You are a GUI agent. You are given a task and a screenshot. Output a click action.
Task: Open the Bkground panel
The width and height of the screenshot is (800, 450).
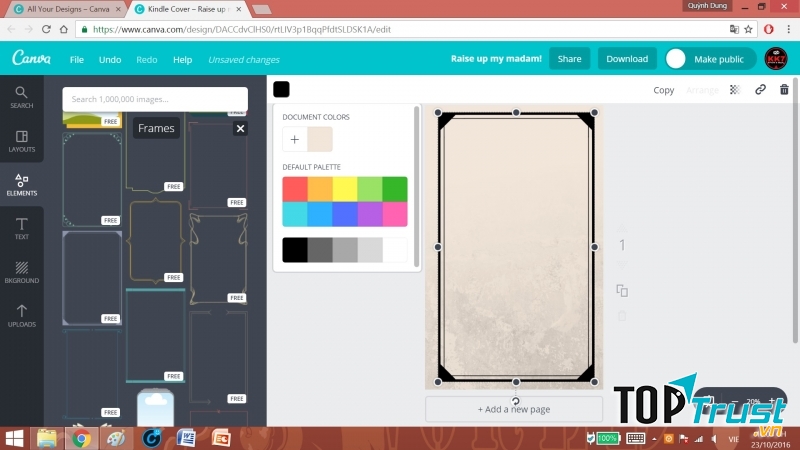pyautogui.click(x=21, y=273)
